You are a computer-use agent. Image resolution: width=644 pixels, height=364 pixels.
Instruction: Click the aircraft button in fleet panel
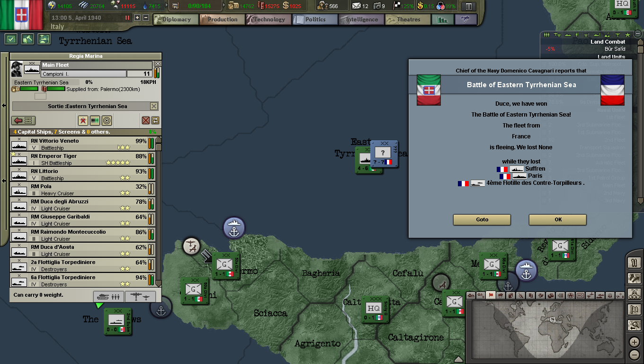coord(141,297)
